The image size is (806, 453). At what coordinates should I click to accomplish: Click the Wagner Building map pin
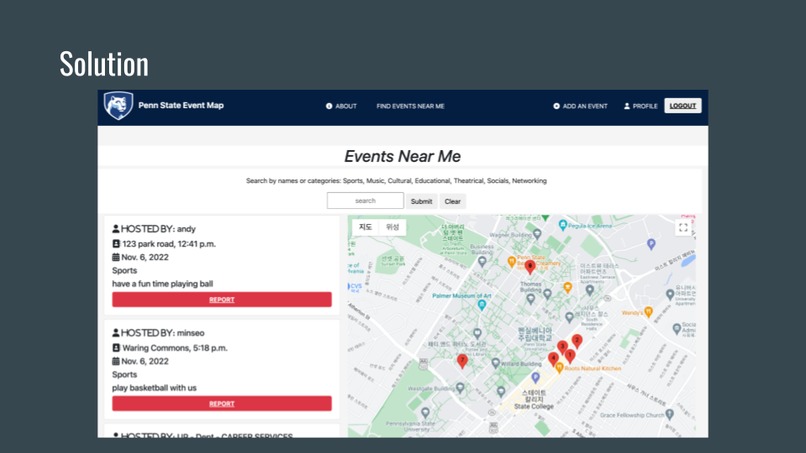tap(537, 234)
